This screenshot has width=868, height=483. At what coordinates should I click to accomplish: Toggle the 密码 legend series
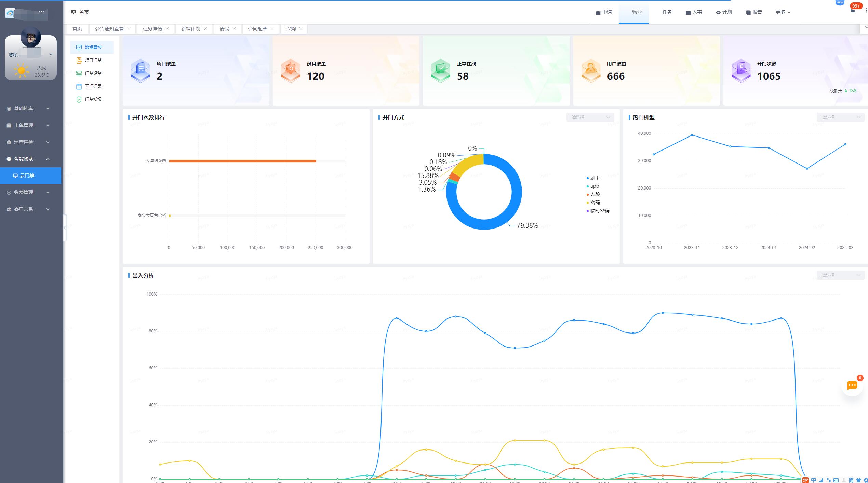tap(593, 203)
